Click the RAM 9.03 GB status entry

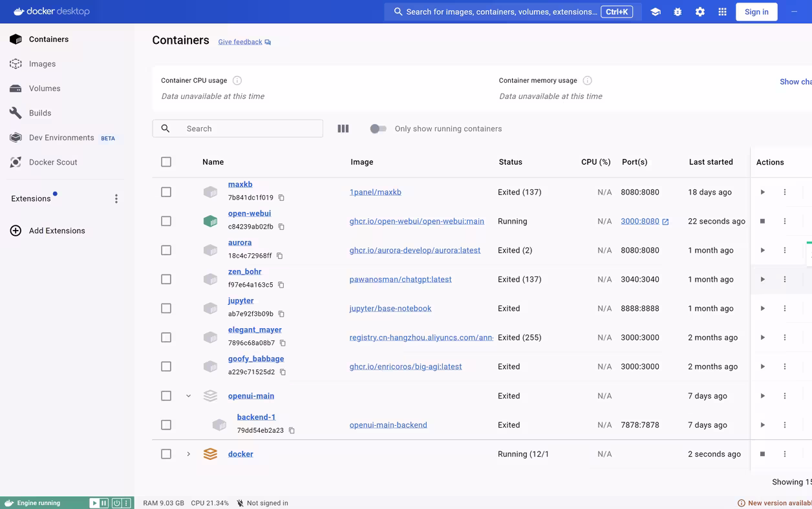[x=164, y=503]
